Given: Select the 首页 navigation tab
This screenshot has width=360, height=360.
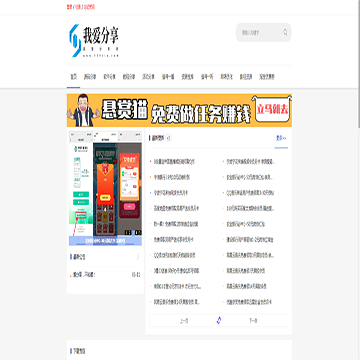Looking at the screenshot, I should 73,77.
